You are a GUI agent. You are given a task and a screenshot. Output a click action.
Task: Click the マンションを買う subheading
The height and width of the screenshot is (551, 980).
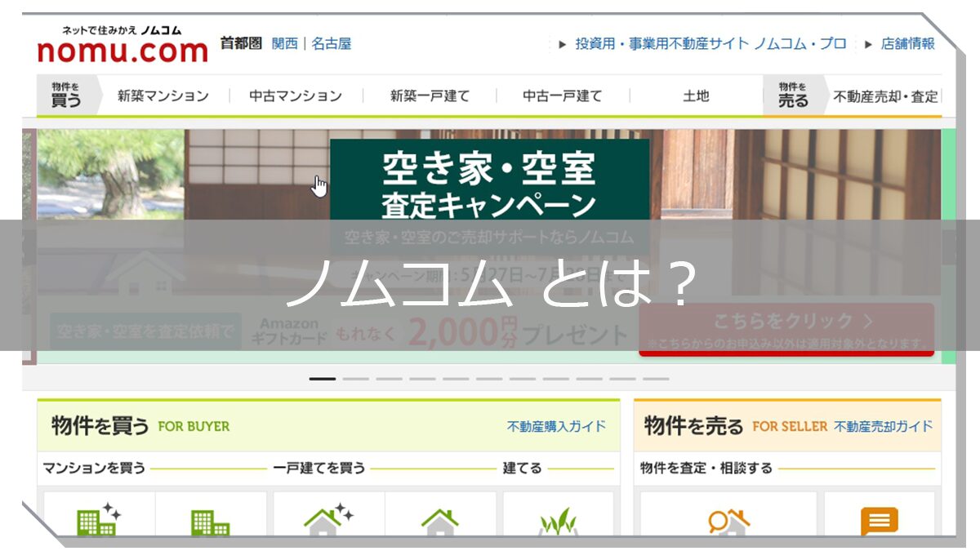(94, 469)
